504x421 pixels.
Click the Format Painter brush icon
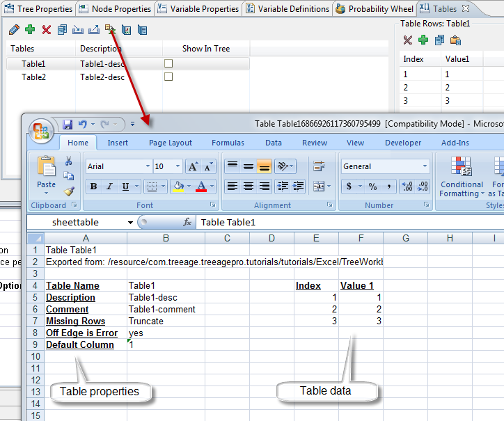click(68, 191)
